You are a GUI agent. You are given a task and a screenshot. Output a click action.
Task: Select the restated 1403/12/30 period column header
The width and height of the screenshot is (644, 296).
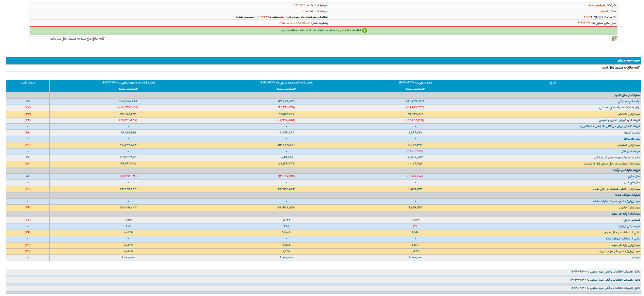coord(128,83)
